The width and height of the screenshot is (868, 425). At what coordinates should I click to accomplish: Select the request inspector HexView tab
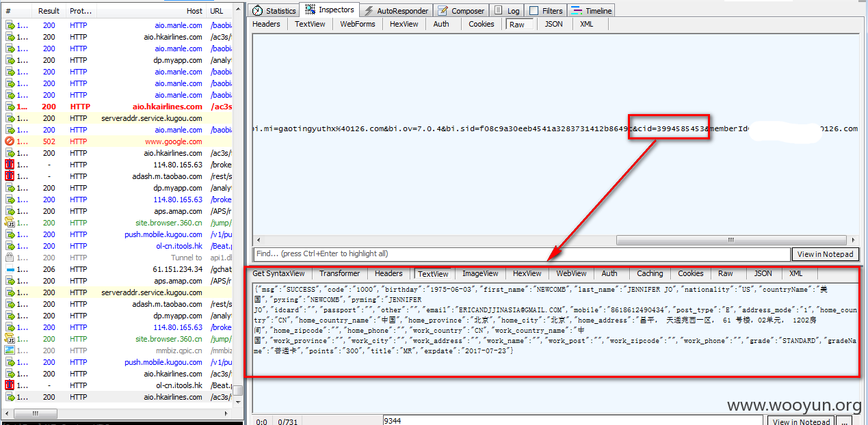coord(404,24)
